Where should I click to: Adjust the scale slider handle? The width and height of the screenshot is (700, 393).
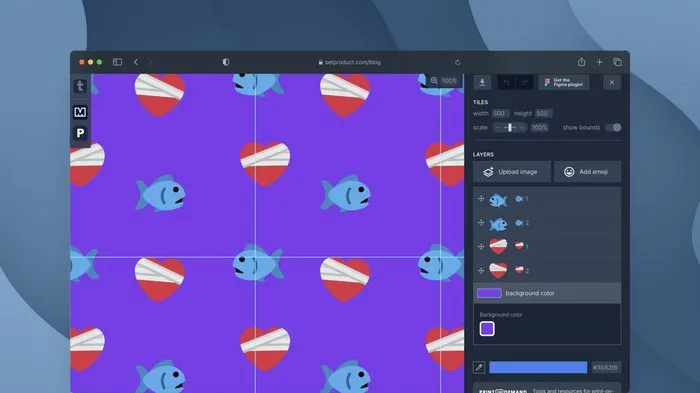[x=510, y=128]
